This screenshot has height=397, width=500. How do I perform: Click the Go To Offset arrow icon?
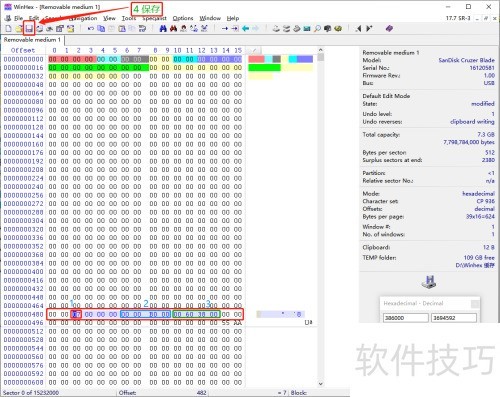(x=225, y=29)
